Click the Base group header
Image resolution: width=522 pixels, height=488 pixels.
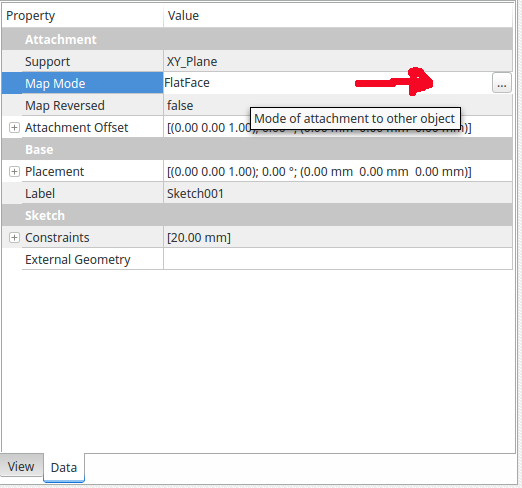[257, 149]
